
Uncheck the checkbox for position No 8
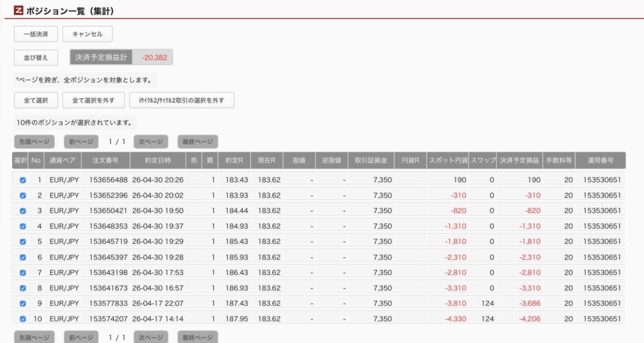point(23,288)
